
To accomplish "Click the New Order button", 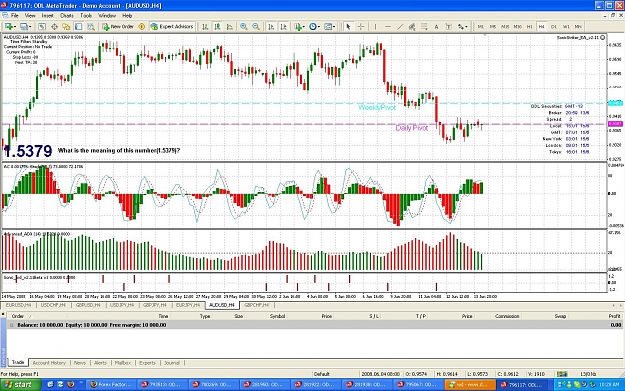I will (x=118, y=27).
